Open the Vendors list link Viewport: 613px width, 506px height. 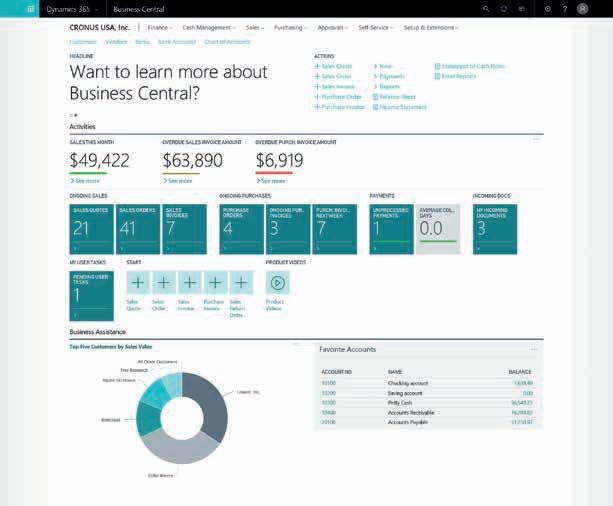pyautogui.click(x=116, y=42)
